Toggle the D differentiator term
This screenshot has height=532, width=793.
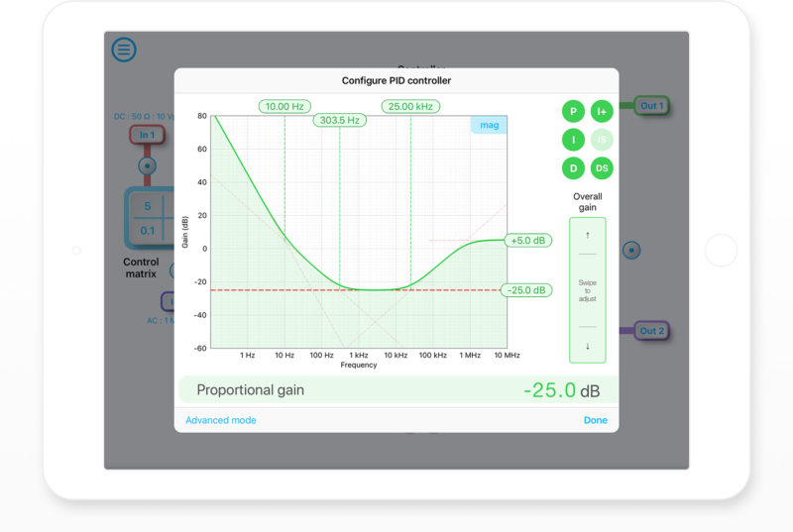[573, 168]
